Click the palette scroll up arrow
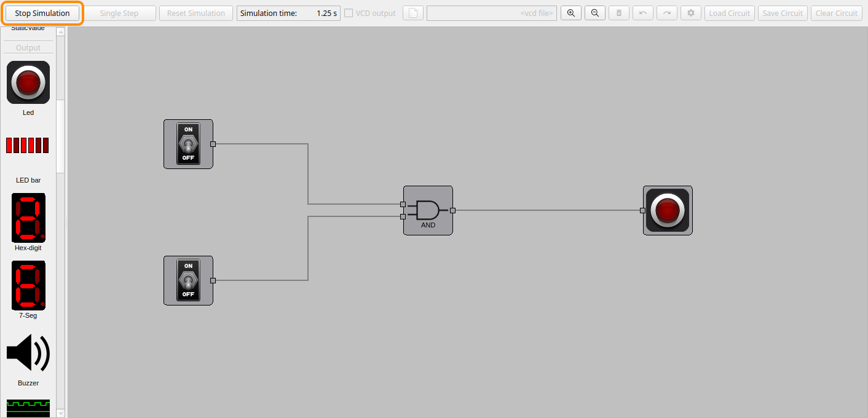868x418 pixels. click(60, 31)
